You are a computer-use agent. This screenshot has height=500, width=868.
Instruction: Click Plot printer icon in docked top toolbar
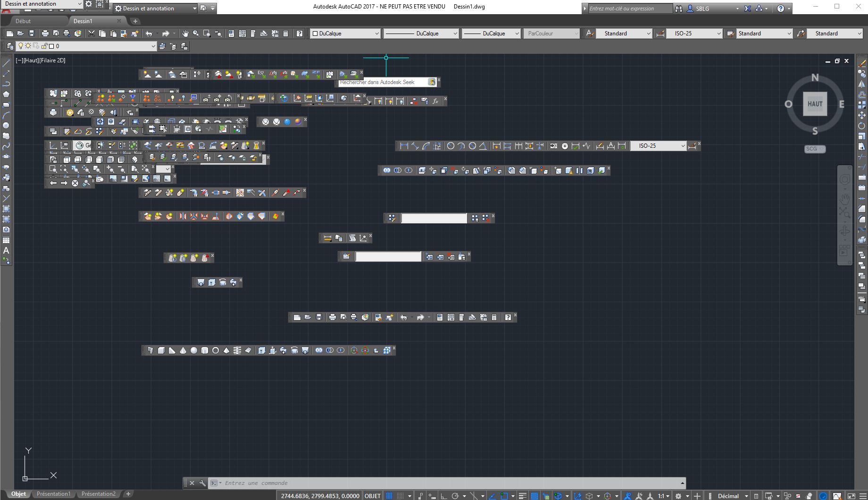coord(45,34)
